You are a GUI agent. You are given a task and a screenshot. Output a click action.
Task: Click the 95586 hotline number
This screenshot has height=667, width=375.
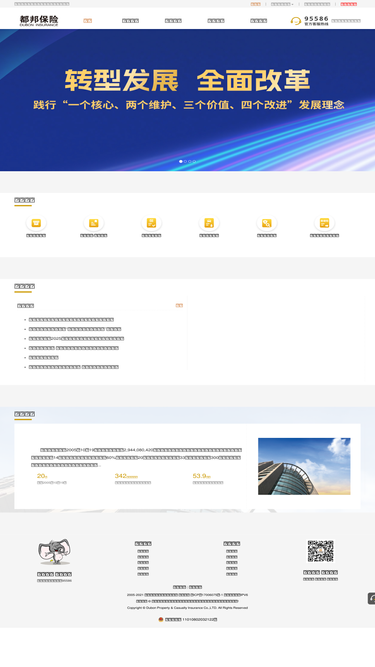[x=316, y=18]
